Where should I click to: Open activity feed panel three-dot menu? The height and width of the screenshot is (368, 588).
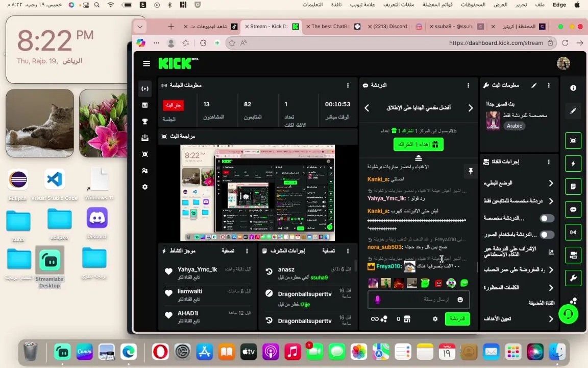(x=247, y=250)
